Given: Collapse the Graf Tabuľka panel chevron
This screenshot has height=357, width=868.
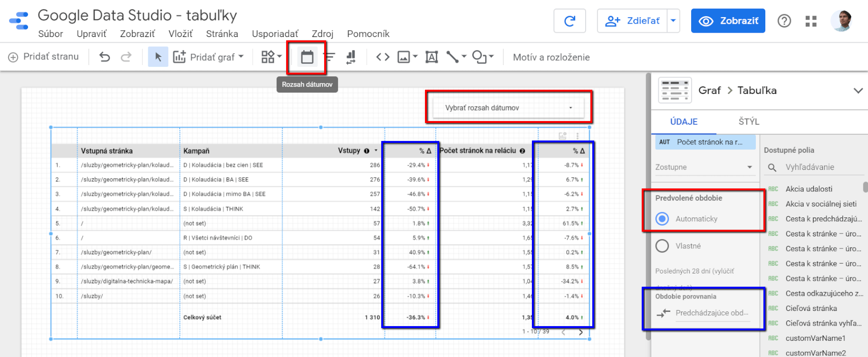Looking at the screenshot, I should tap(858, 90).
